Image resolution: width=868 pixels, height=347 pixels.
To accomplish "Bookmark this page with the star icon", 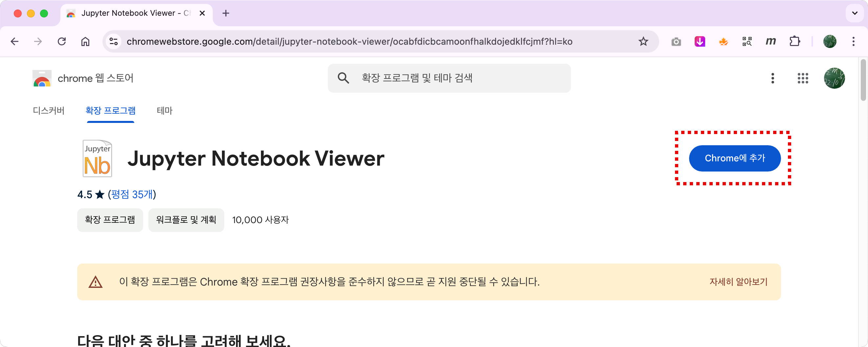I will [643, 41].
